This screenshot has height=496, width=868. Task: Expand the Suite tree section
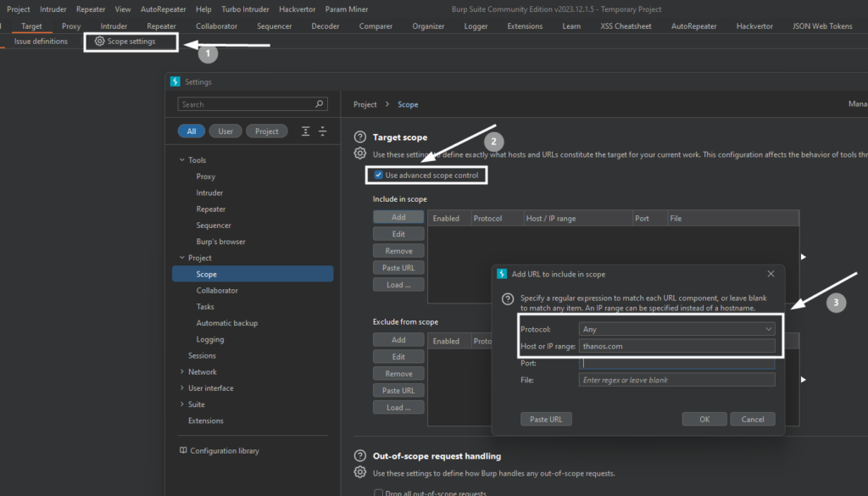pyautogui.click(x=182, y=404)
